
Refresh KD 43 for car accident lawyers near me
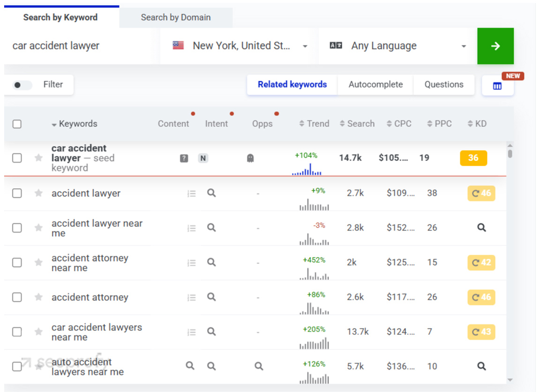click(x=481, y=332)
